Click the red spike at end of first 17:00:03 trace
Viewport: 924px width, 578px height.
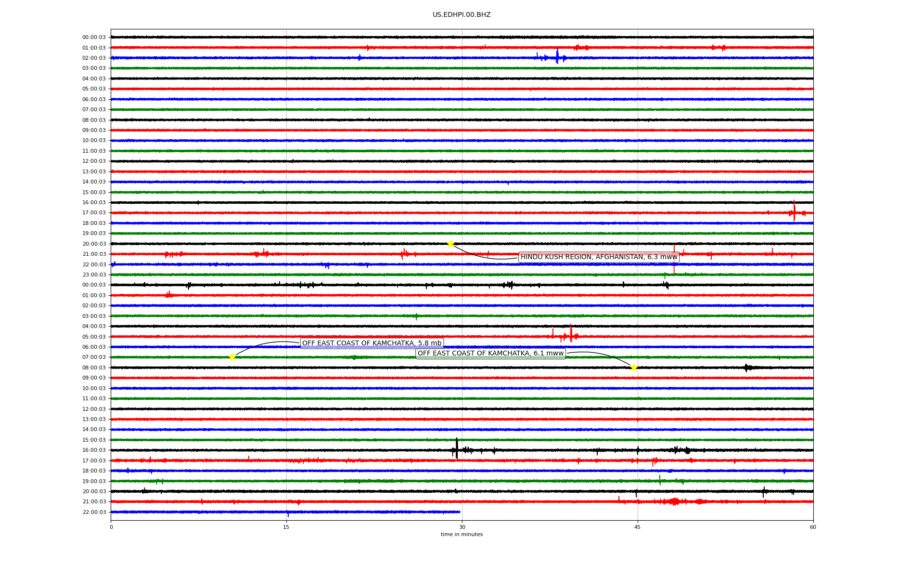coord(794,212)
